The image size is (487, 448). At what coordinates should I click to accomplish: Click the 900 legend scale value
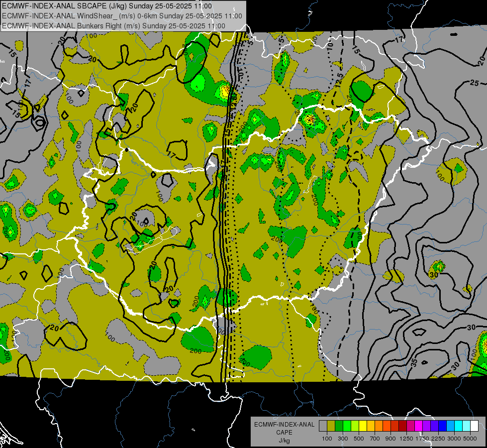click(390, 439)
